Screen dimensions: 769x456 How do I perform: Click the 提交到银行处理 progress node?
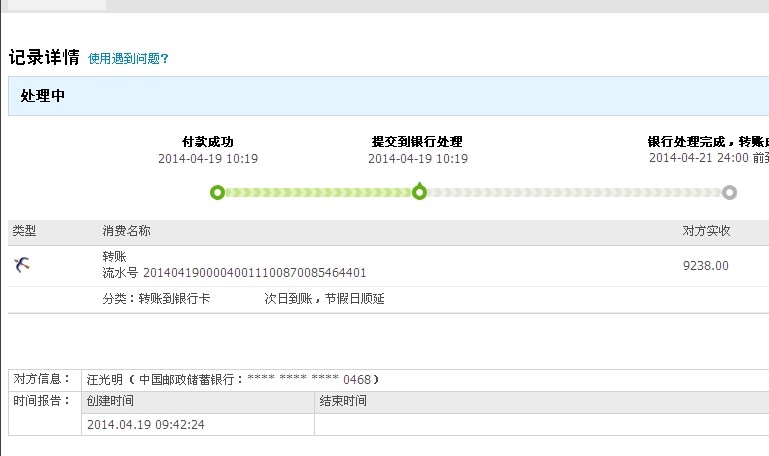(x=419, y=193)
